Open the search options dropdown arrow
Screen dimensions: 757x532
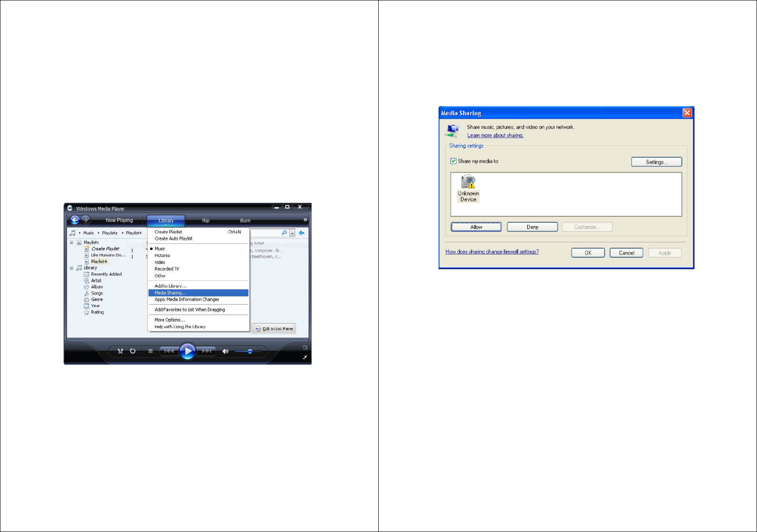point(292,233)
